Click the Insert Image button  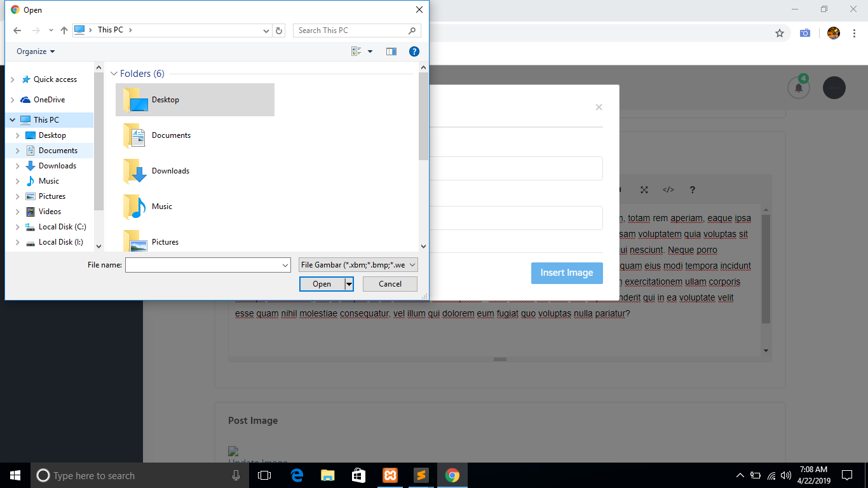pos(566,273)
